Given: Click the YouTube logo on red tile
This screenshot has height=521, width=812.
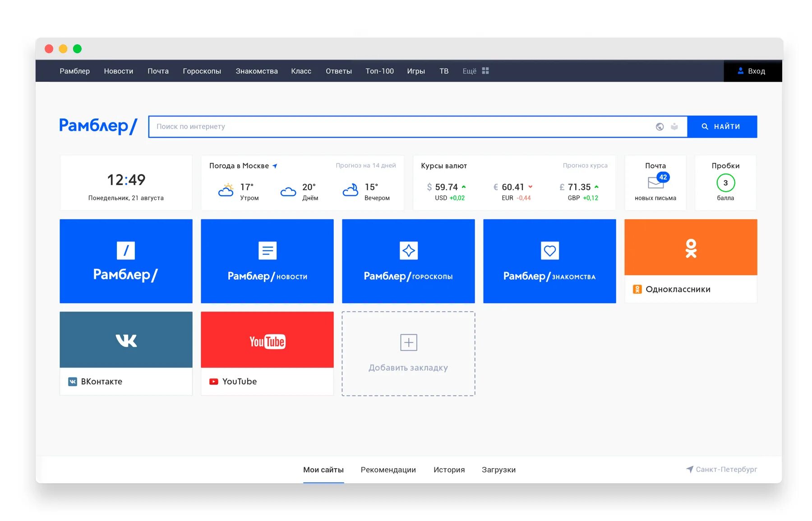Looking at the screenshot, I should tap(268, 341).
